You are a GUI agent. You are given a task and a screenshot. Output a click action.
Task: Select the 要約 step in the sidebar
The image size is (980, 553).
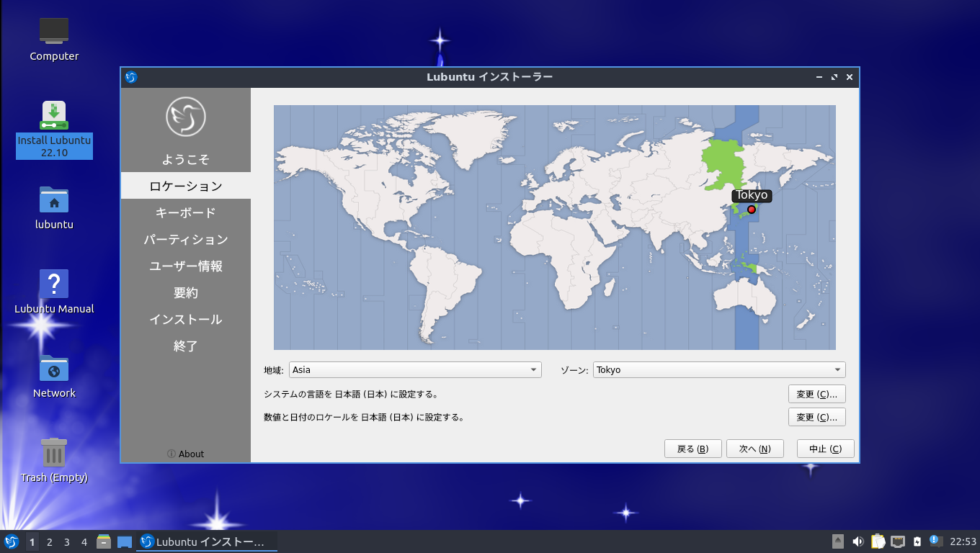[186, 292]
